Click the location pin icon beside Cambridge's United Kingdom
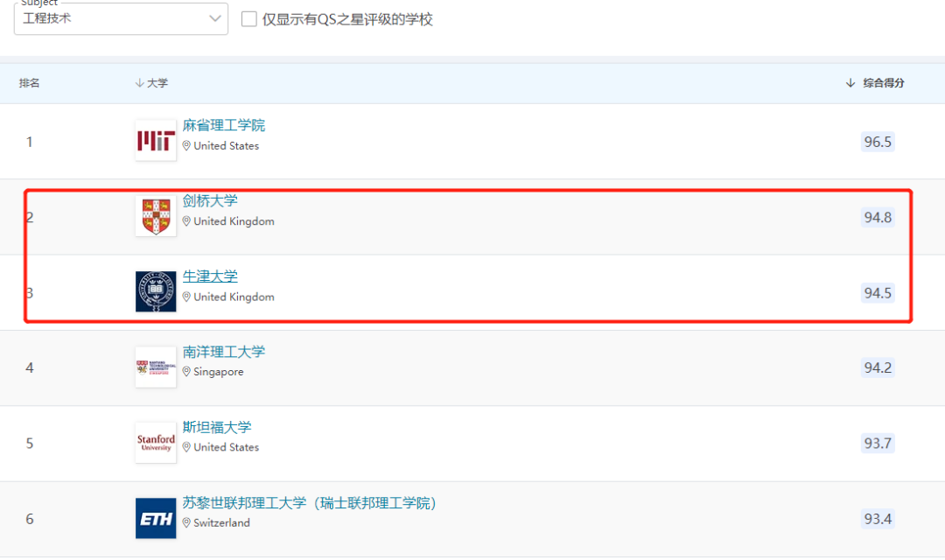The height and width of the screenshot is (560, 945). click(187, 221)
